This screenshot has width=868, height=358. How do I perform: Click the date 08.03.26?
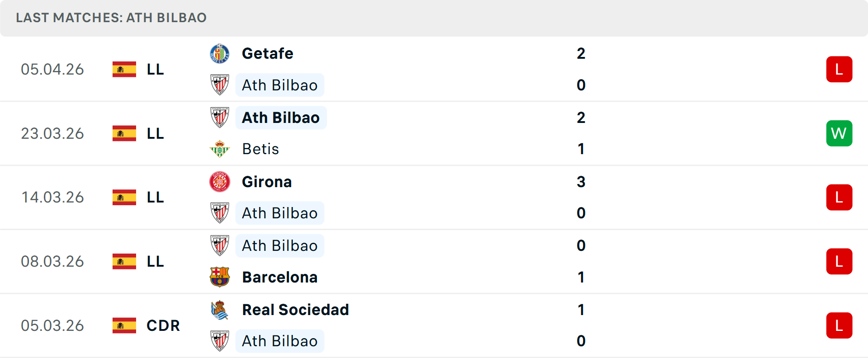[52, 261]
